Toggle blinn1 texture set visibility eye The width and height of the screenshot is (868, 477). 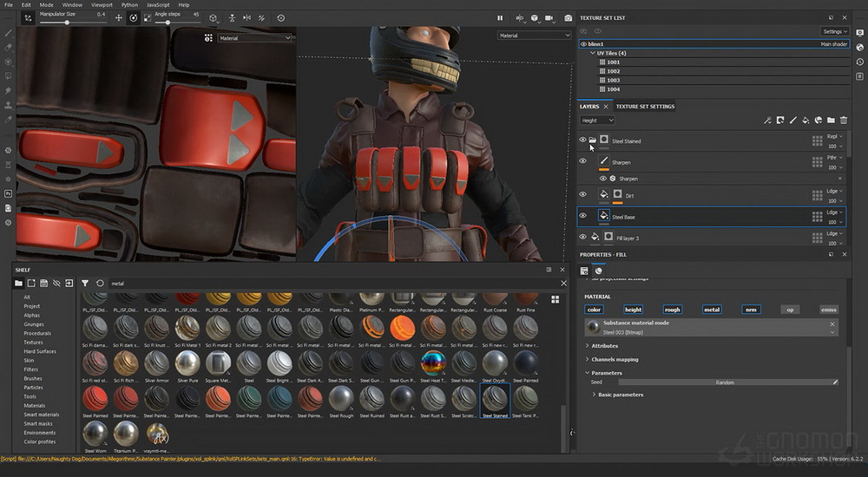[583, 43]
